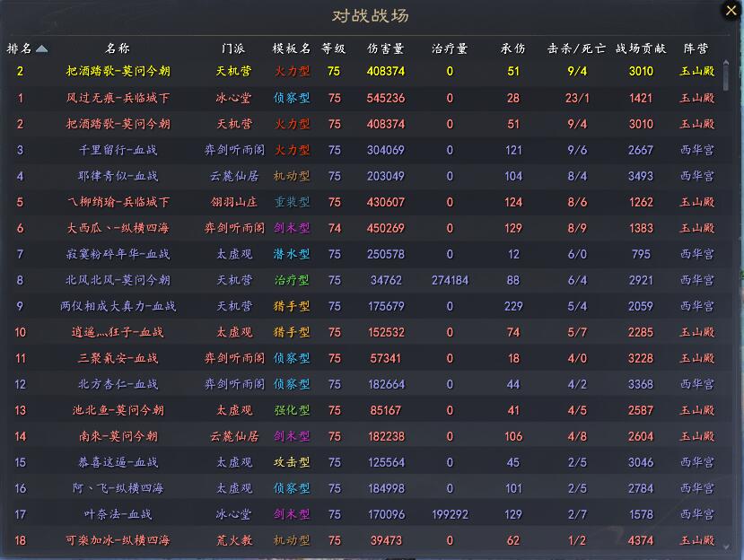Click level 74 in rank 6 row
Screen dimensions: 744x560
click(334, 228)
